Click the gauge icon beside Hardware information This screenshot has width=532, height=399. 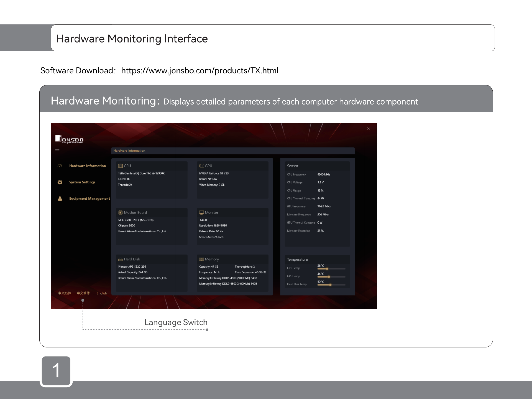[60, 166]
